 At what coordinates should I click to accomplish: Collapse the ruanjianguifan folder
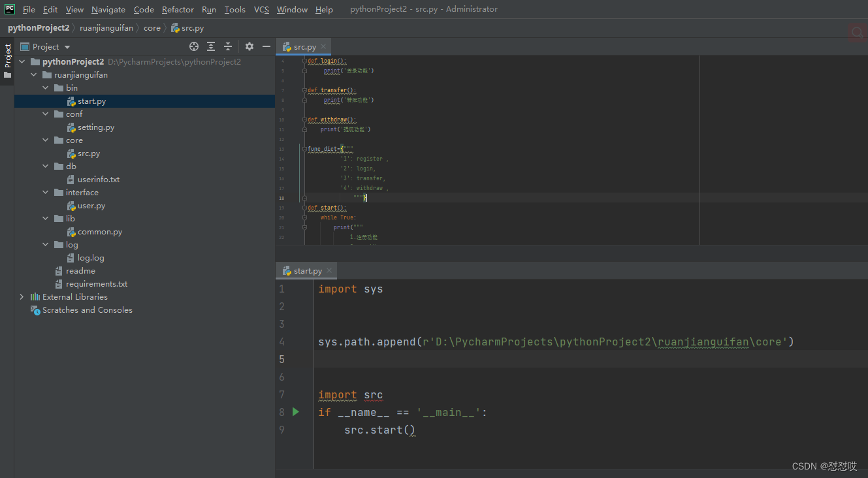tap(34, 75)
